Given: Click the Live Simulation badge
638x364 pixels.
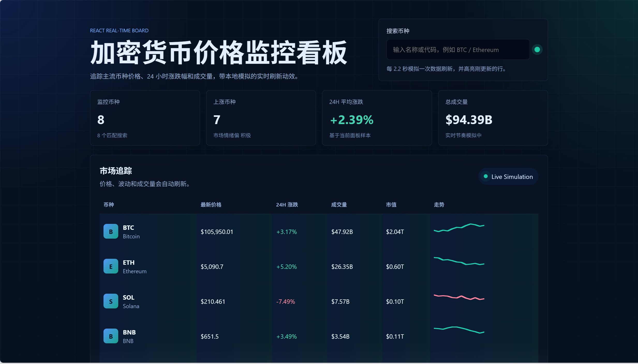Looking at the screenshot, I should click(x=508, y=177).
